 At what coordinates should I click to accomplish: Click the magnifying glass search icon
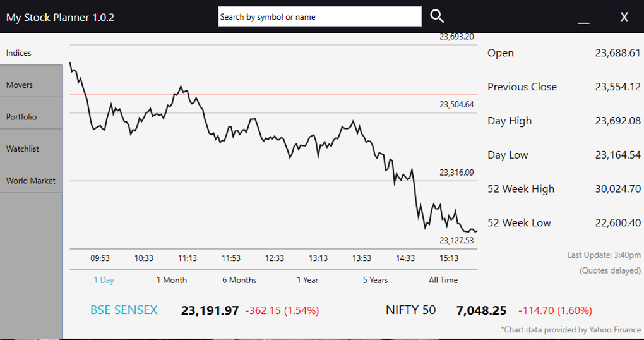click(x=437, y=16)
